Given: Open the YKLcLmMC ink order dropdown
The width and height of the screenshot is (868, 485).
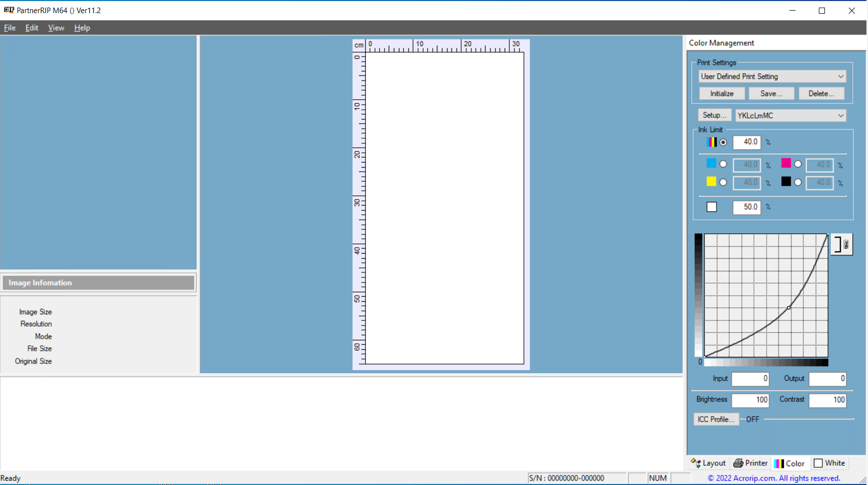Looking at the screenshot, I should [x=790, y=115].
